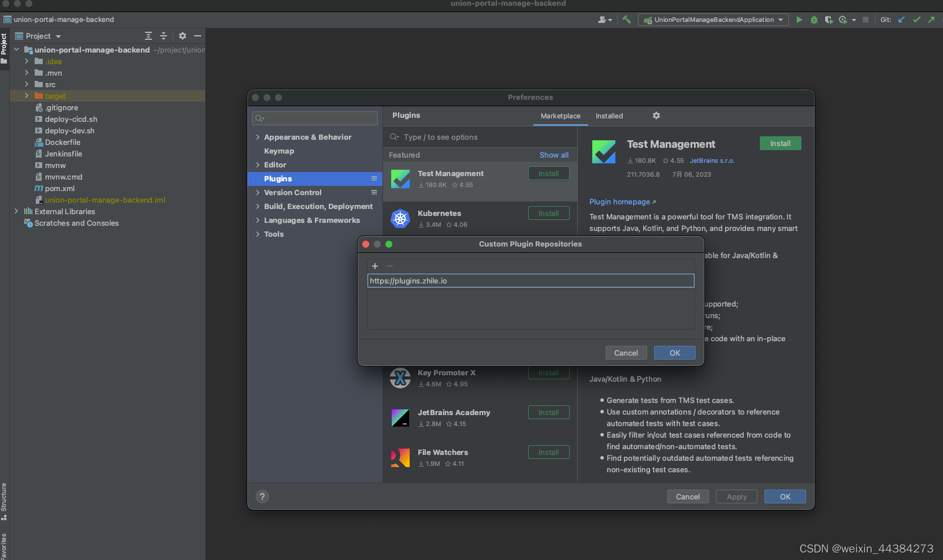
Task: Edit the https://plugins.zhile.io repository entry
Action: (530, 281)
